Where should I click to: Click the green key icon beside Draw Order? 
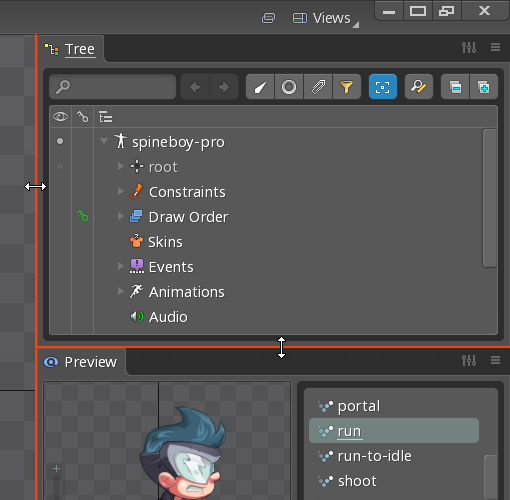point(82,216)
